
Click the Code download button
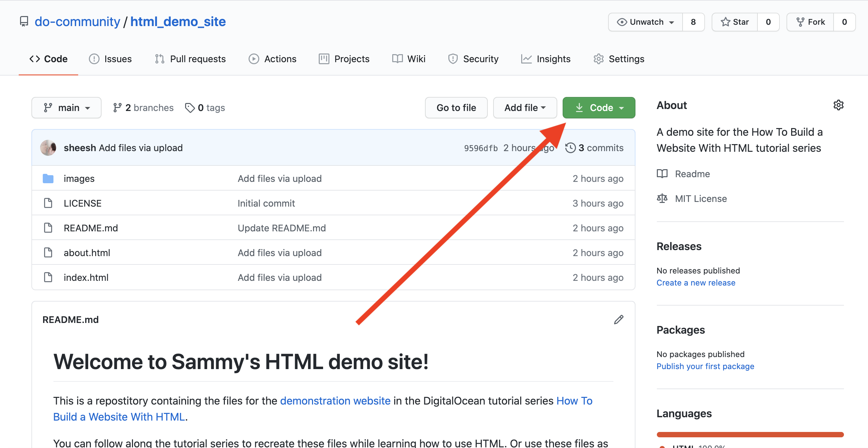click(x=598, y=107)
